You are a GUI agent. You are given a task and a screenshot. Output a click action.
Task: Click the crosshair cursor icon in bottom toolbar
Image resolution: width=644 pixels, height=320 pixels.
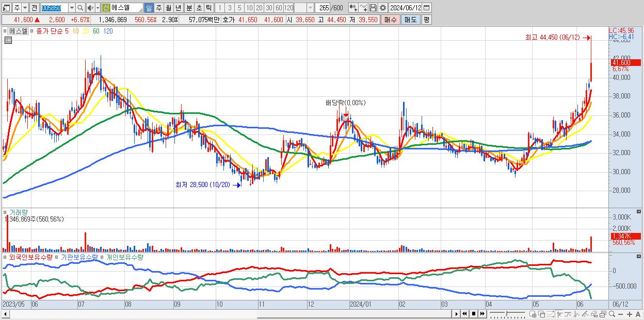[x=559, y=314]
